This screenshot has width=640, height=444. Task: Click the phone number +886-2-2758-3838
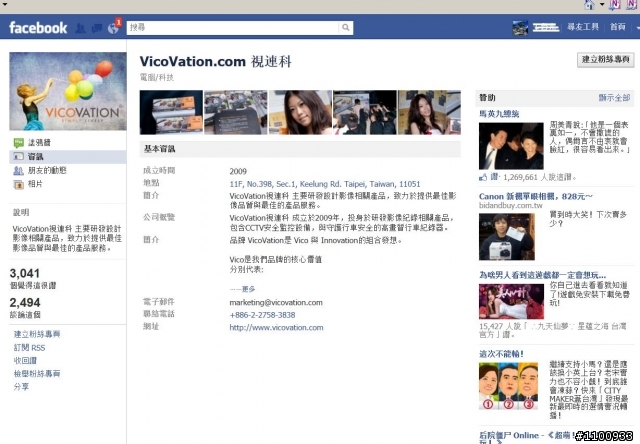point(262,315)
